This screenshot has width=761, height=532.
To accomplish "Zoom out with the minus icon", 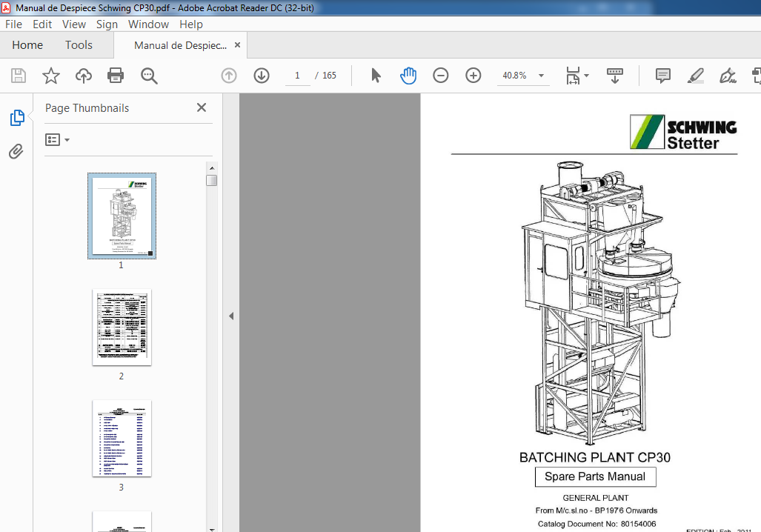I will [x=441, y=76].
